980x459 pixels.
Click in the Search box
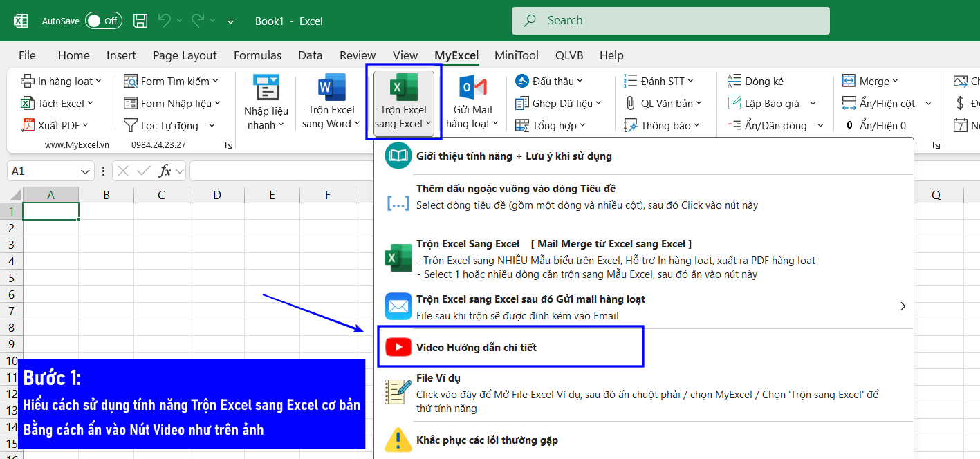670,21
